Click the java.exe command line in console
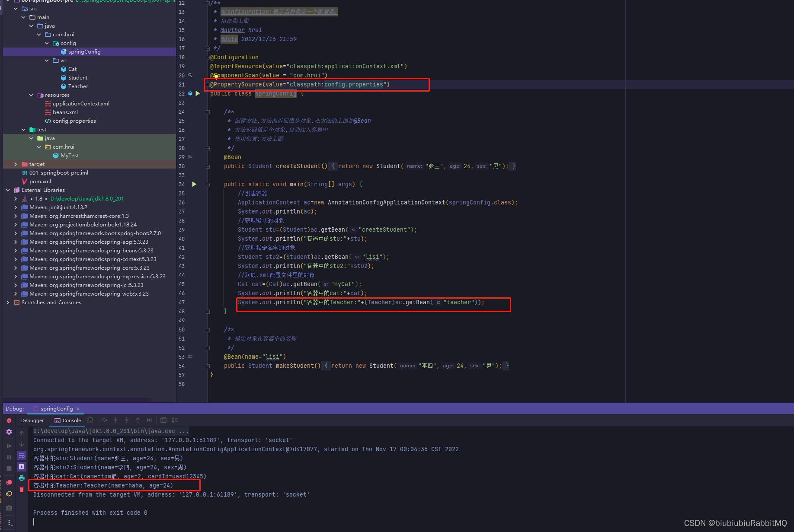This screenshot has width=794, height=532. click(x=111, y=431)
